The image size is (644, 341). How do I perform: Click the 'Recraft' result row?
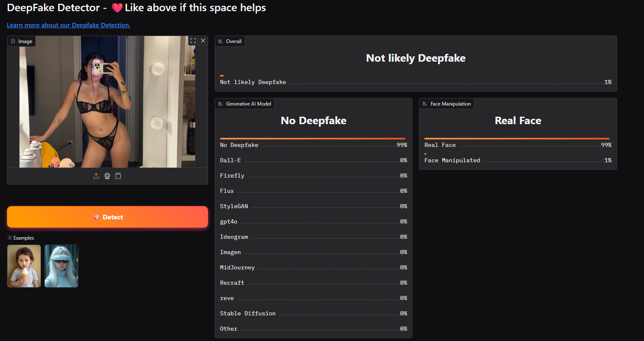coord(314,283)
